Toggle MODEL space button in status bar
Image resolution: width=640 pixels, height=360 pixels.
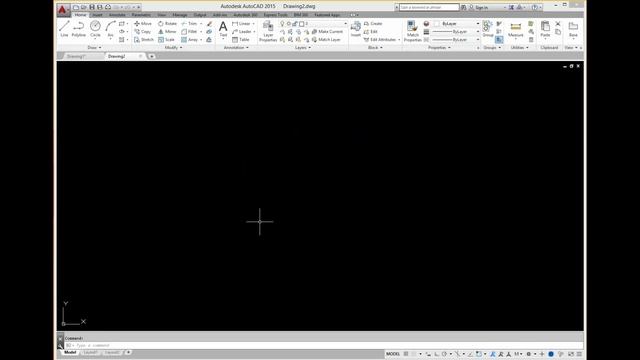(393, 354)
